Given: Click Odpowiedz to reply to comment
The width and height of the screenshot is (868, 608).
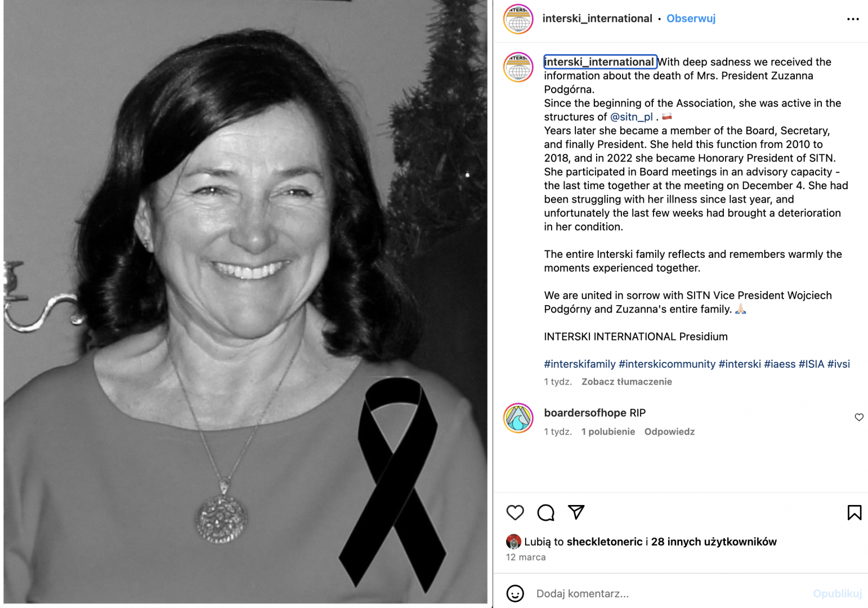Looking at the screenshot, I should (669, 432).
